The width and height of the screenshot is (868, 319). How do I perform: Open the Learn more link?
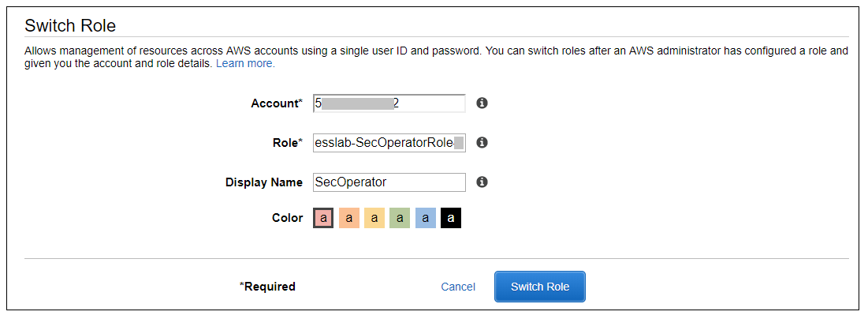pos(245,63)
